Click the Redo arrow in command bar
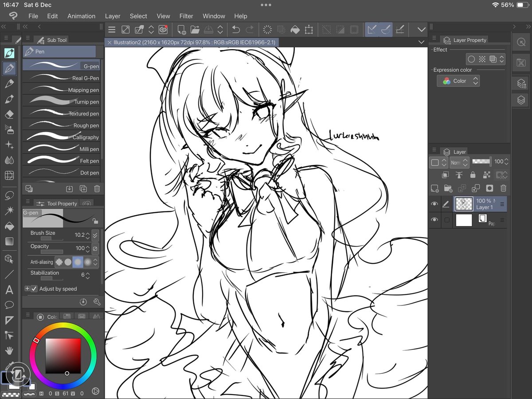The width and height of the screenshot is (532, 399). (x=250, y=30)
